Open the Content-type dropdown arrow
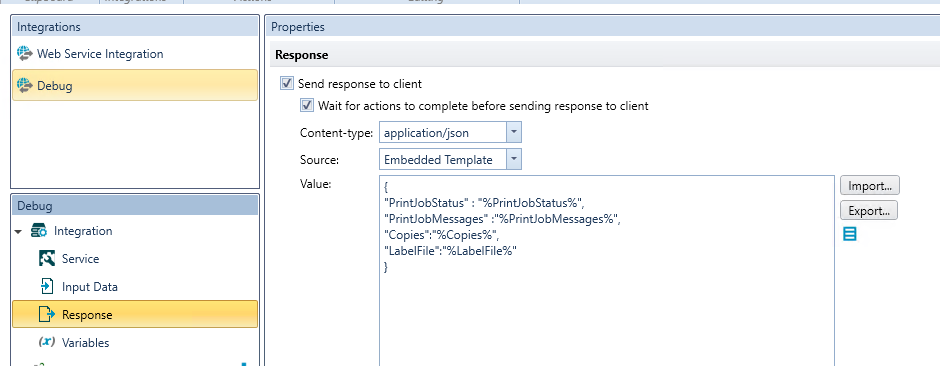This screenshot has width=940, height=366. (514, 132)
